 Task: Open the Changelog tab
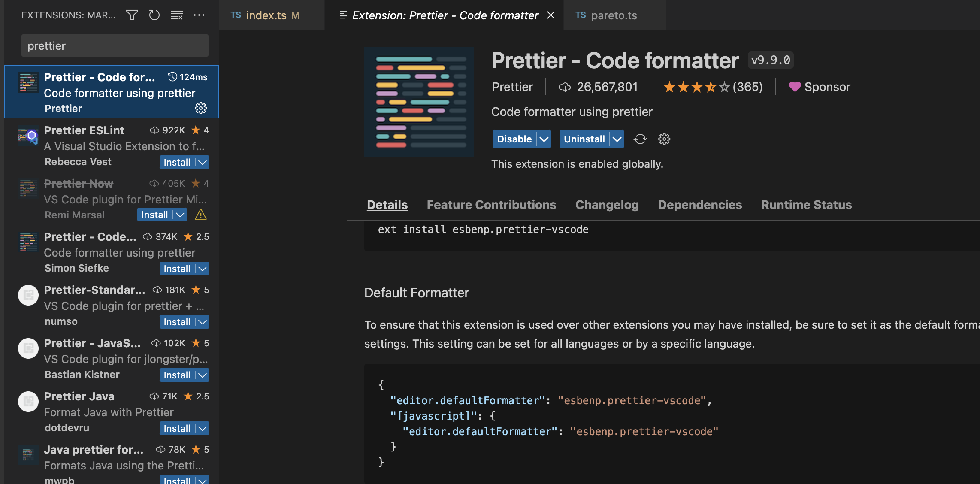tap(607, 205)
